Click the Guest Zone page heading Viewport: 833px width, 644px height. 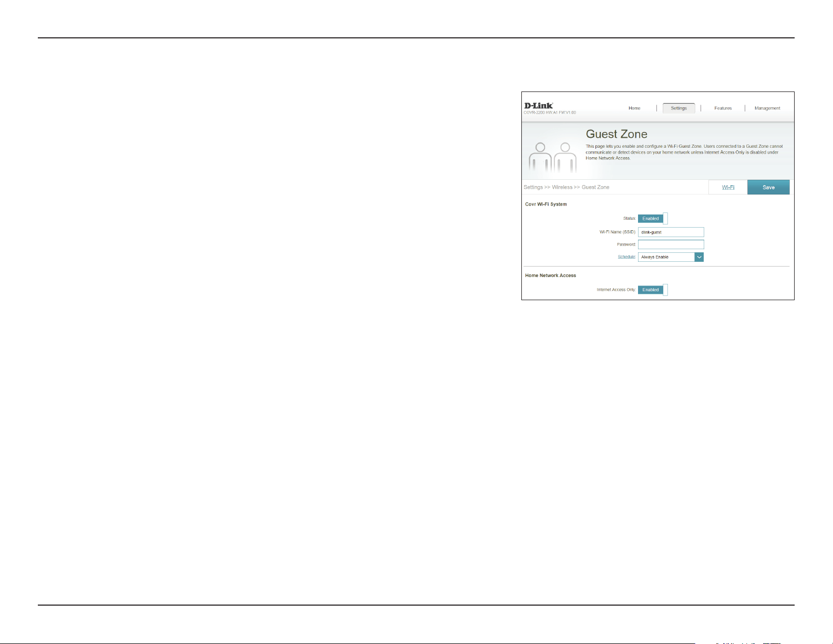(616, 134)
